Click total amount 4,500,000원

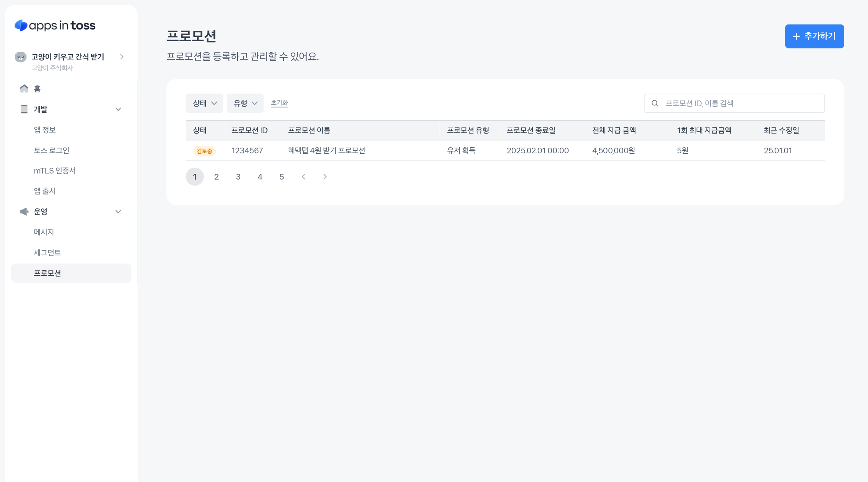point(614,151)
